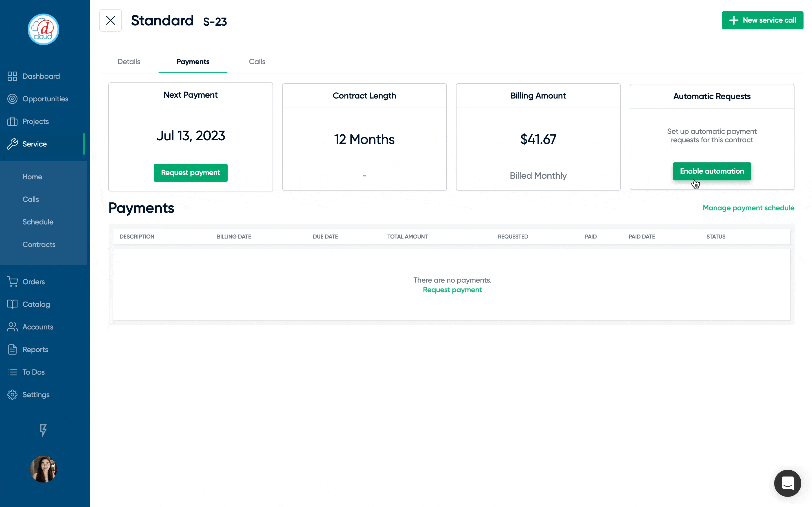Open the chat support bubble
812x507 pixels.
(x=787, y=483)
